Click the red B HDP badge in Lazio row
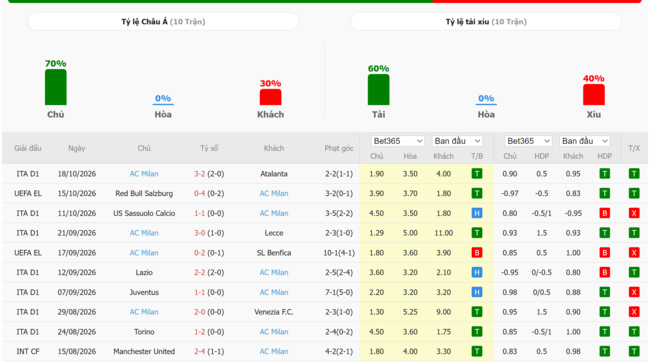The image size is (650, 364). pos(604,272)
